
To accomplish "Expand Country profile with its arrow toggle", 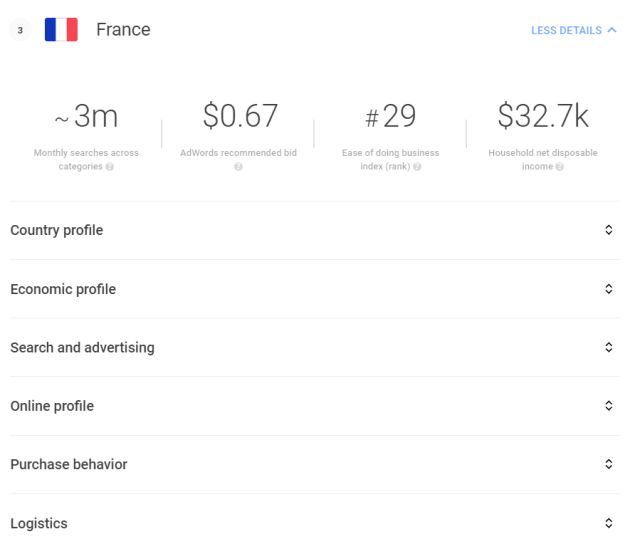I will [x=609, y=230].
